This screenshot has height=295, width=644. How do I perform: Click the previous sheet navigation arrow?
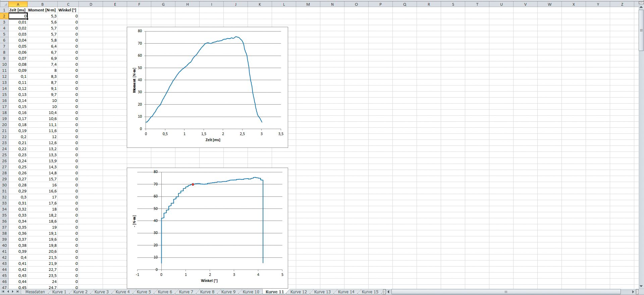[8, 292]
